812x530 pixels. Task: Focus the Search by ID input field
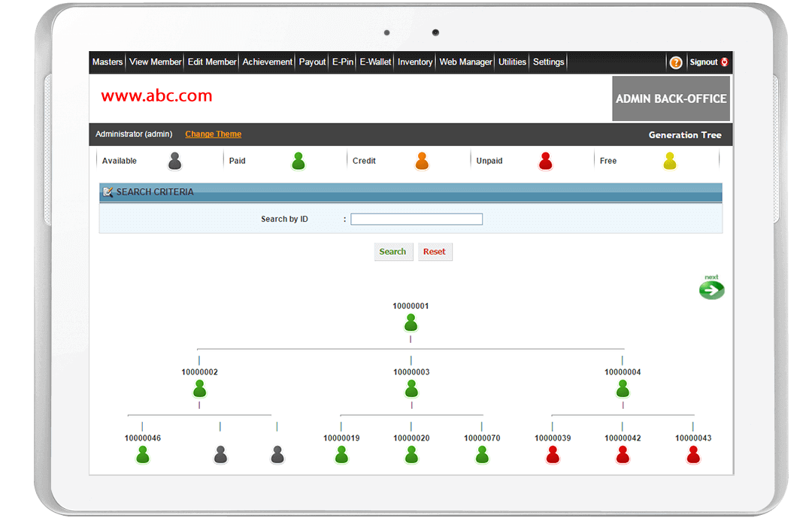click(x=417, y=220)
